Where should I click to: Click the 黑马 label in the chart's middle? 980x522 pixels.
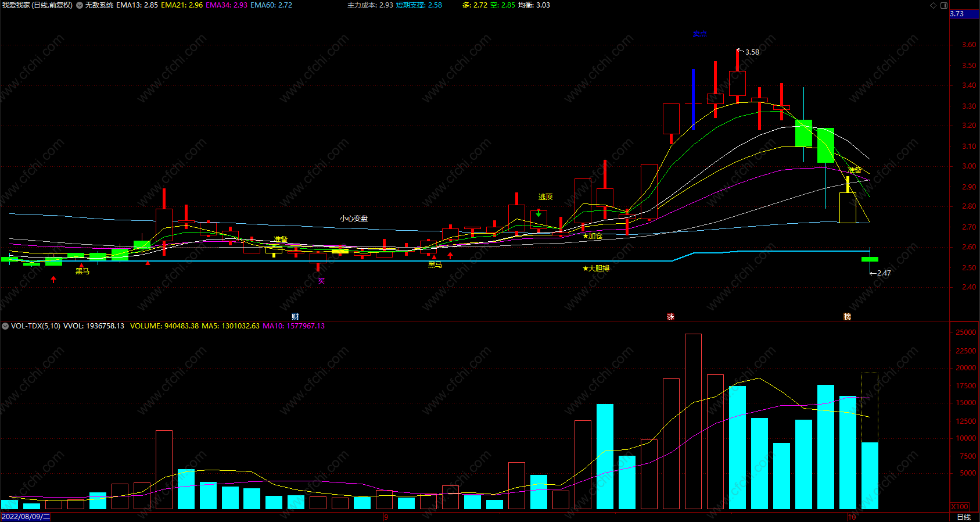coord(435,265)
